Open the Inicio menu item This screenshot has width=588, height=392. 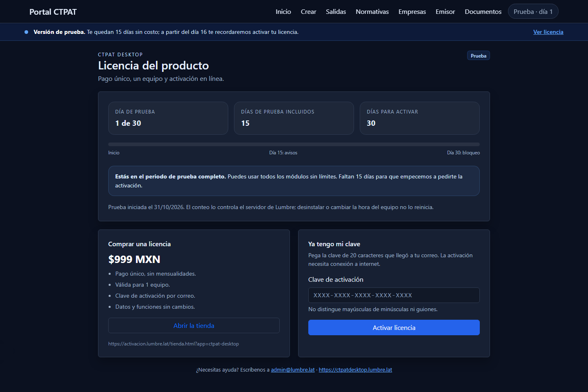point(283,12)
